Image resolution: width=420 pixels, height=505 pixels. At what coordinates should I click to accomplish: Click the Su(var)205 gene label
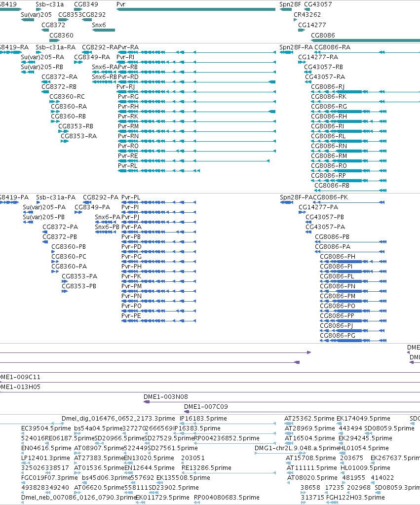pyautogui.click(x=36, y=14)
